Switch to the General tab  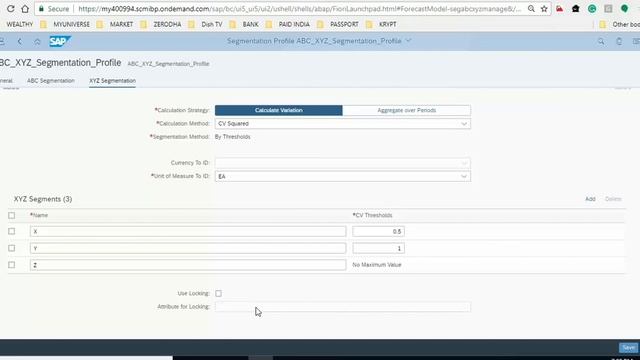[6, 81]
